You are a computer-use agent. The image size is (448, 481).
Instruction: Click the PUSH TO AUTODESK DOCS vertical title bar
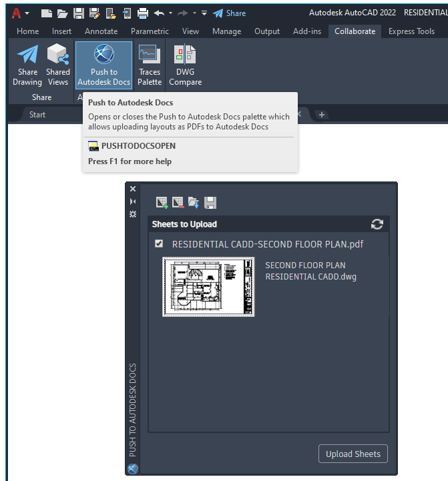[133, 410]
